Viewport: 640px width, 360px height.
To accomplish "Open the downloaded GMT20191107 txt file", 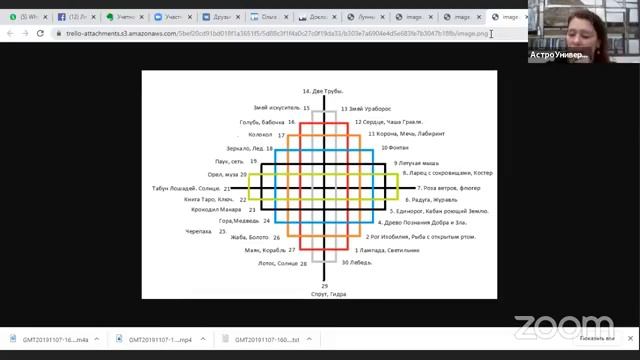I will pos(267,340).
